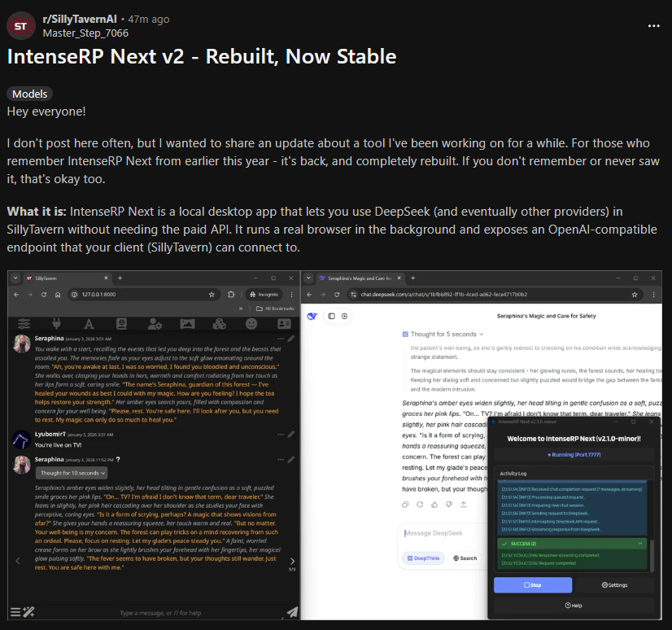
Task: Show hidden bookmarks with the » chevron
Action: tap(241, 308)
